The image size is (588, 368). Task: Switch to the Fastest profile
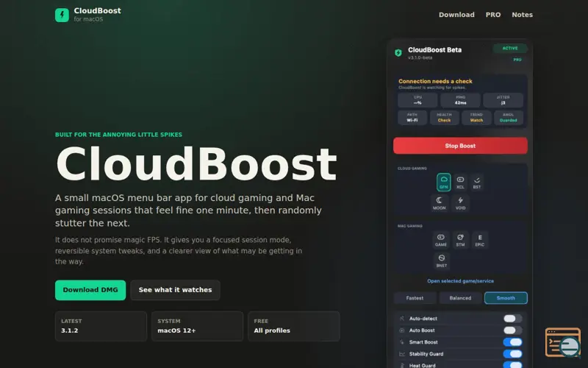pos(415,298)
